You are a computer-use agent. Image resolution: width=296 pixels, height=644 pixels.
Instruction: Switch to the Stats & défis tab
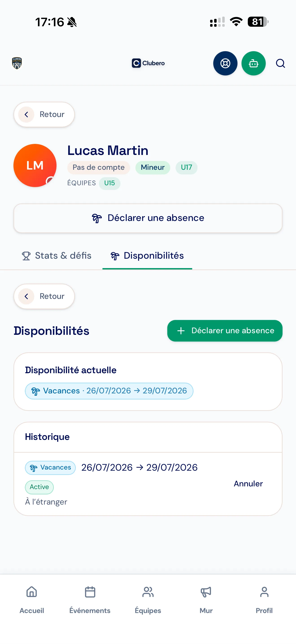[x=57, y=256]
